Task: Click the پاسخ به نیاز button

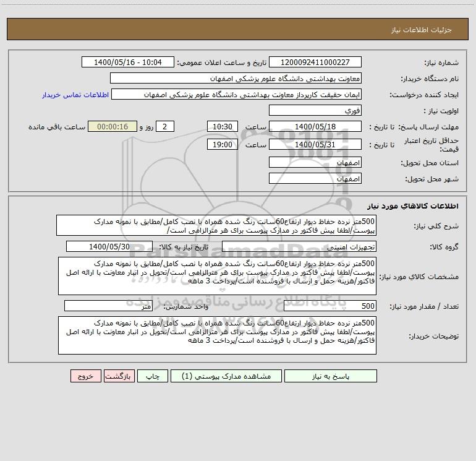Action: [x=331, y=376]
